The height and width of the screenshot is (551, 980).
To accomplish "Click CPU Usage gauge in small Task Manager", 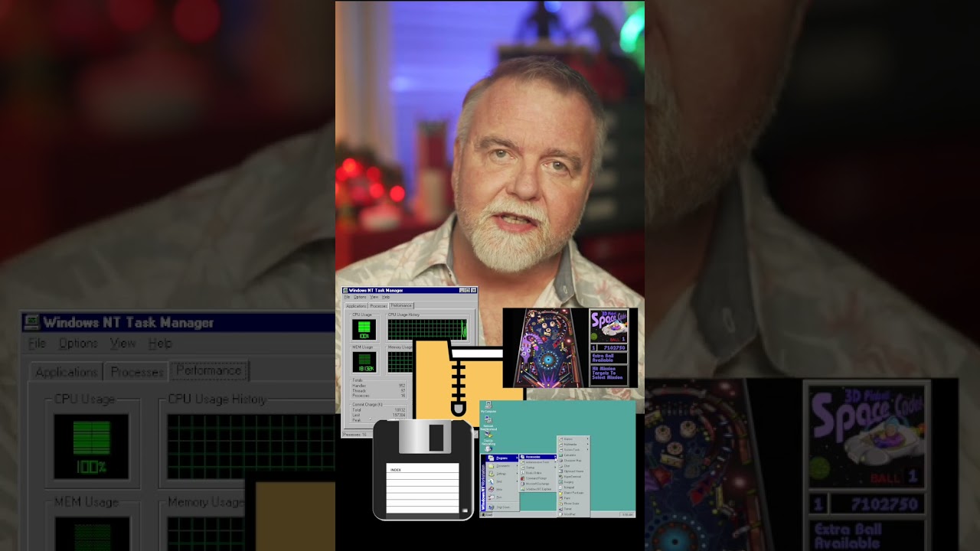I will click(364, 329).
